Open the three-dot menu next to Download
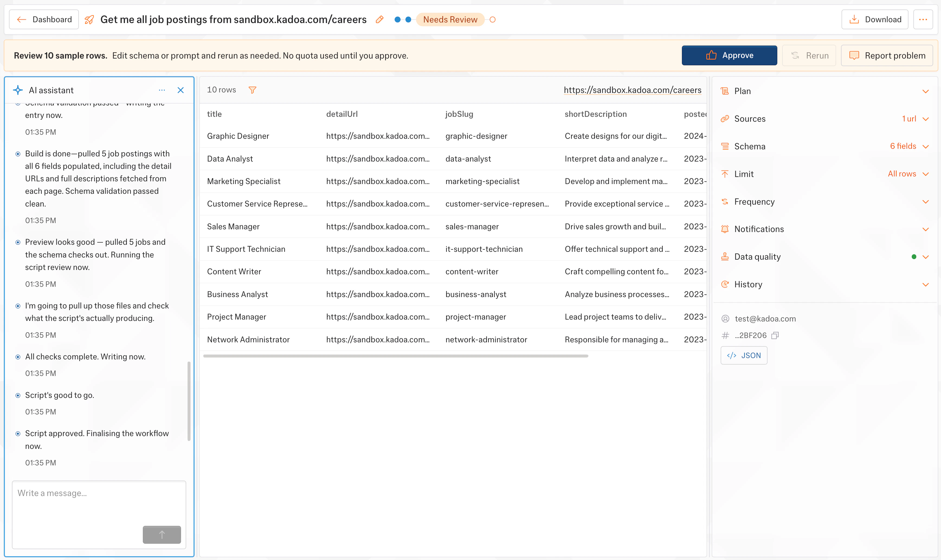 click(923, 19)
